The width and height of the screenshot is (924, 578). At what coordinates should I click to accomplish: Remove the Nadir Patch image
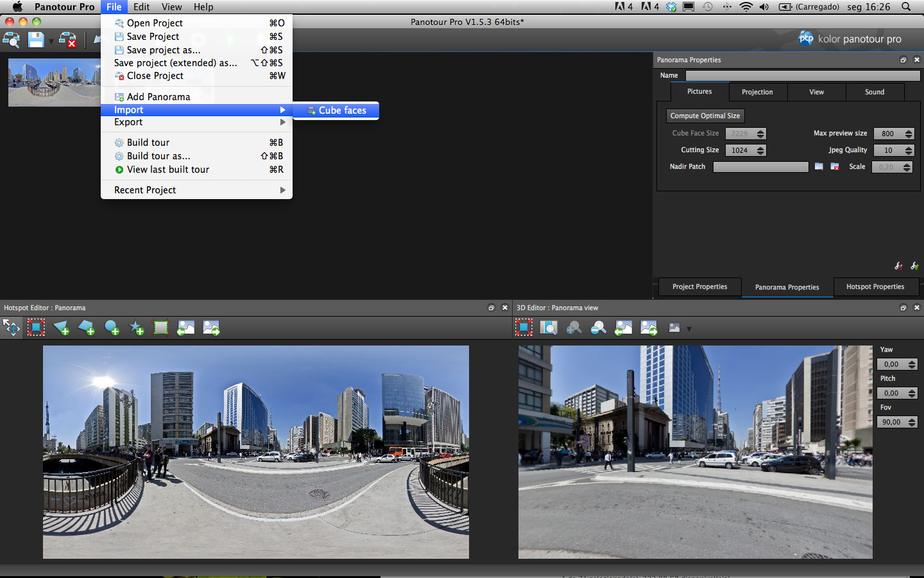[835, 166]
